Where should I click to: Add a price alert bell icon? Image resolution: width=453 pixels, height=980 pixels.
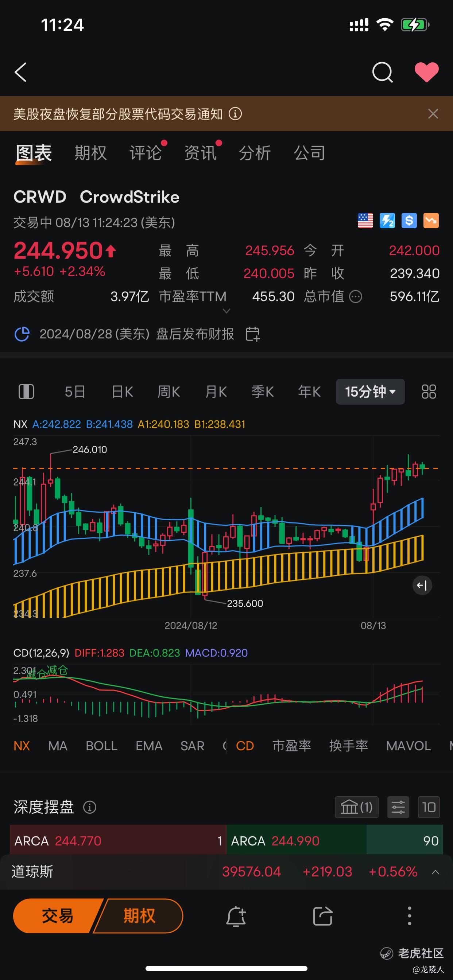point(236,916)
